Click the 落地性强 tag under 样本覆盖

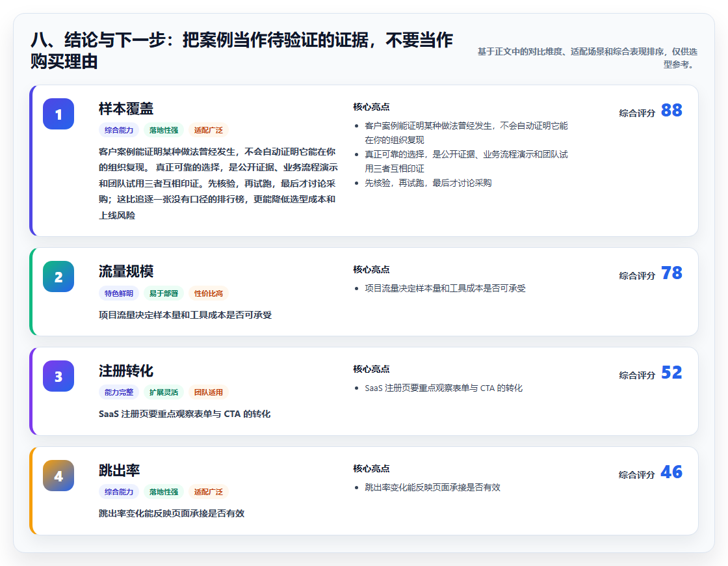tap(163, 130)
